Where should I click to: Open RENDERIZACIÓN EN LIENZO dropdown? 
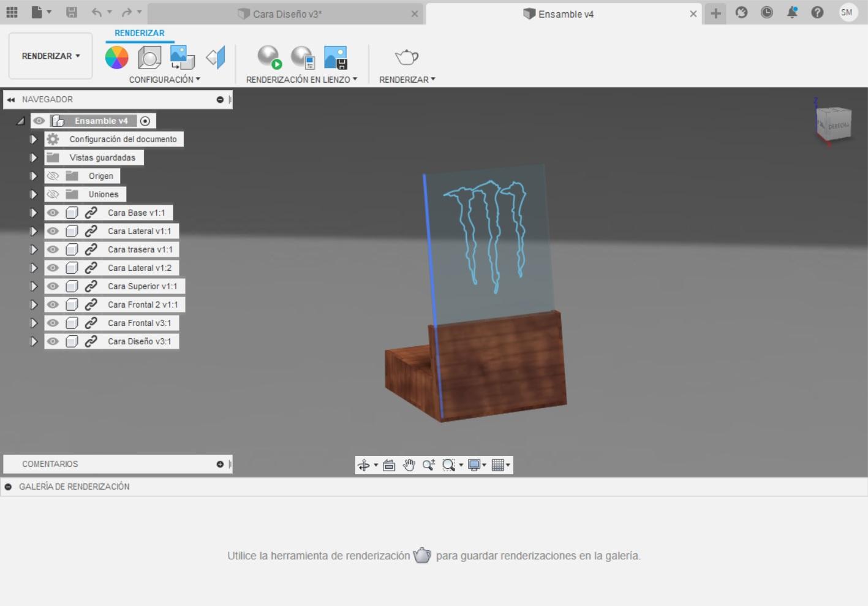(301, 80)
